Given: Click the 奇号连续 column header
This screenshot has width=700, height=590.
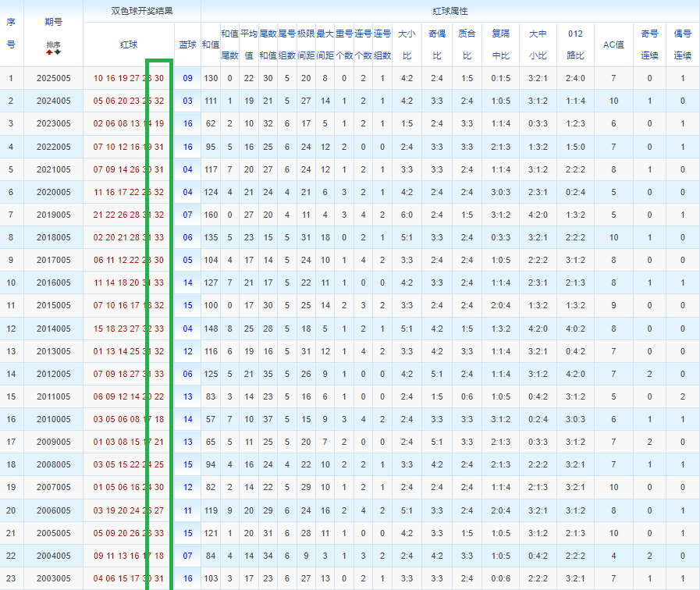Looking at the screenshot, I should [649, 44].
